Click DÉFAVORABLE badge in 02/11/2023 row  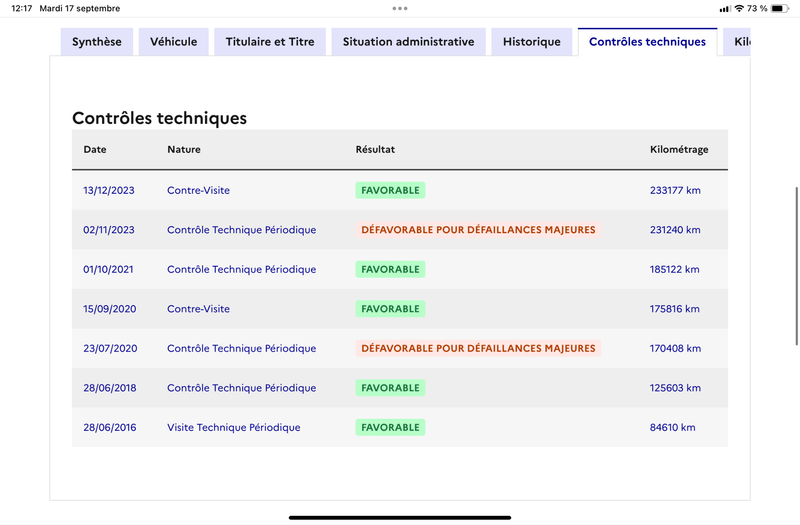(x=478, y=230)
